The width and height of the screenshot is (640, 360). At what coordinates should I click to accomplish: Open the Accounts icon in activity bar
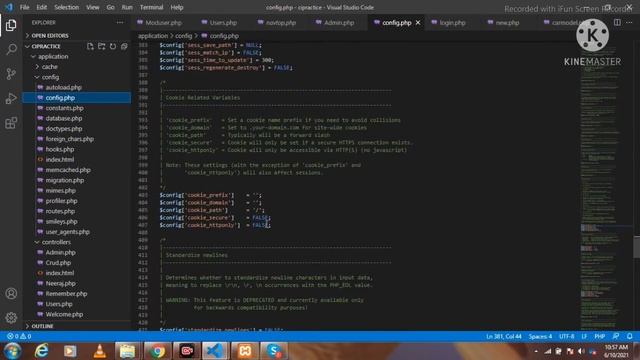[11, 293]
